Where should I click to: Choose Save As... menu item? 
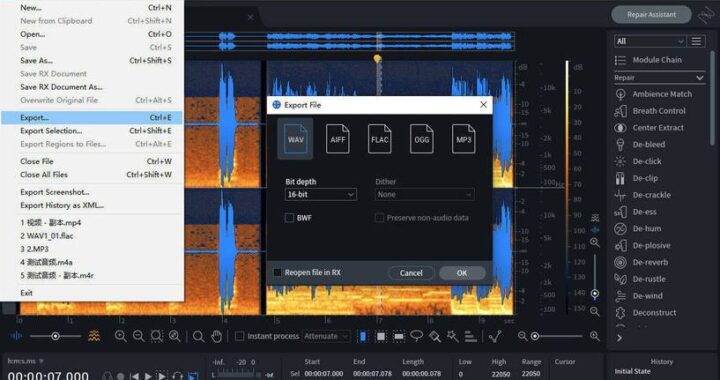pyautogui.click(x=92, y=61)
